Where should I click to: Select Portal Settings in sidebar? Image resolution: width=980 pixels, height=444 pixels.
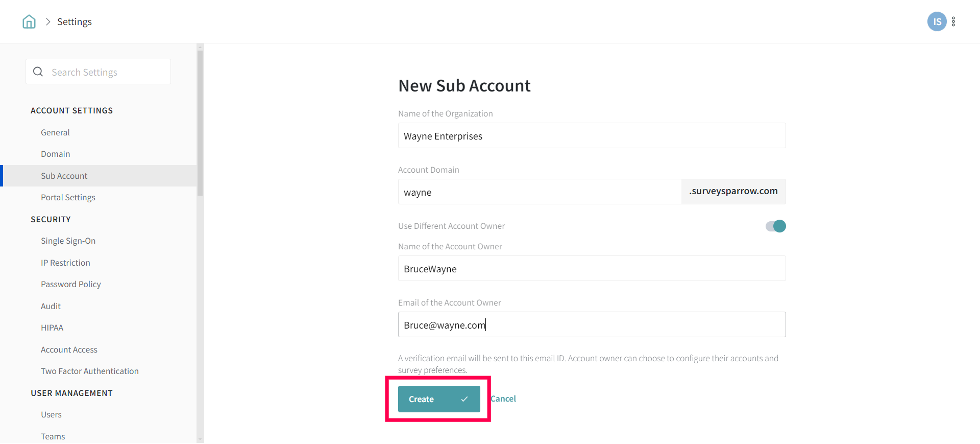pos(68,197)
